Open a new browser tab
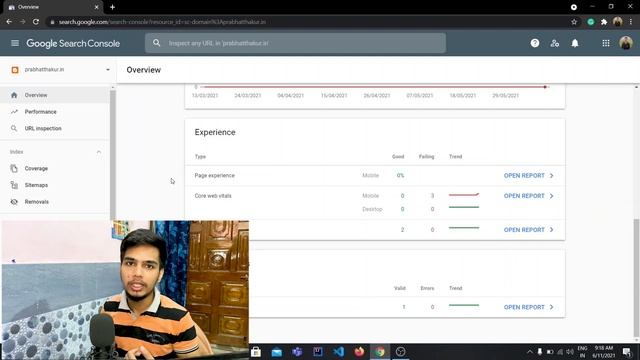The image size is (640, 360). [112, 7]
